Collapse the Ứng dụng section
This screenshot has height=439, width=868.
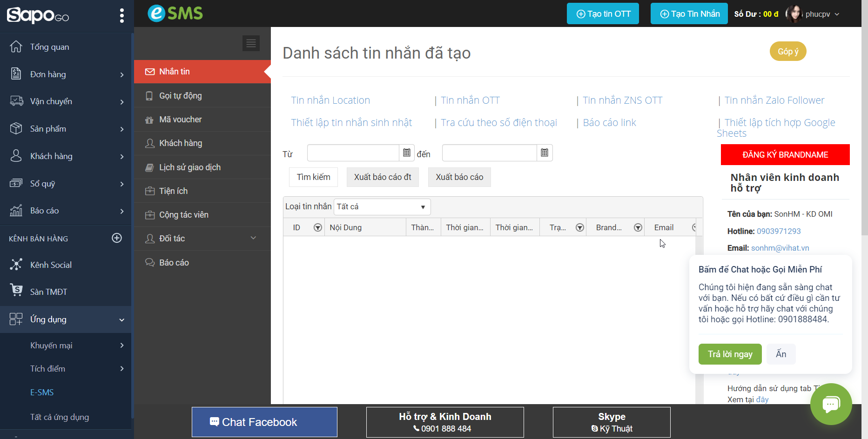point(121,319)
